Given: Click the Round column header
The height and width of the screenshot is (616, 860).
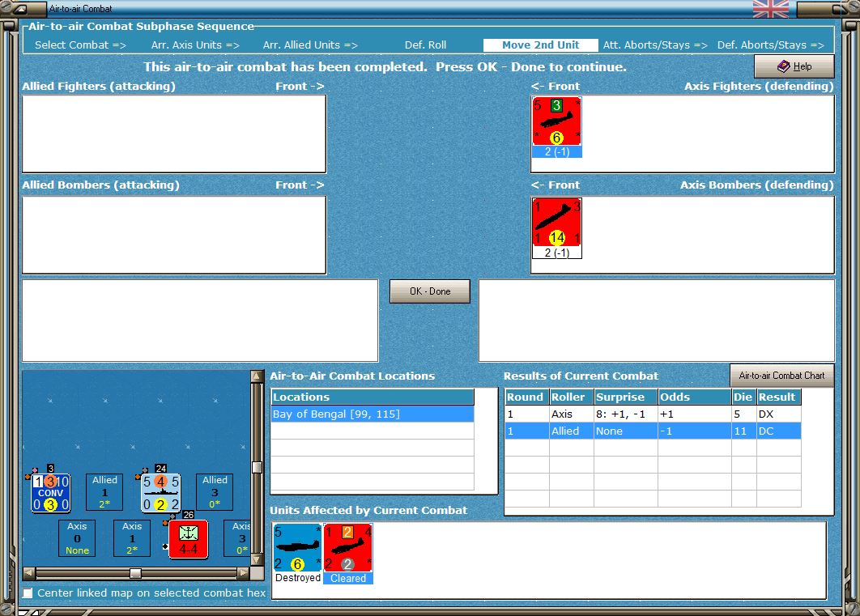Looking at the screenshot, I should click(x=526, y=397).
